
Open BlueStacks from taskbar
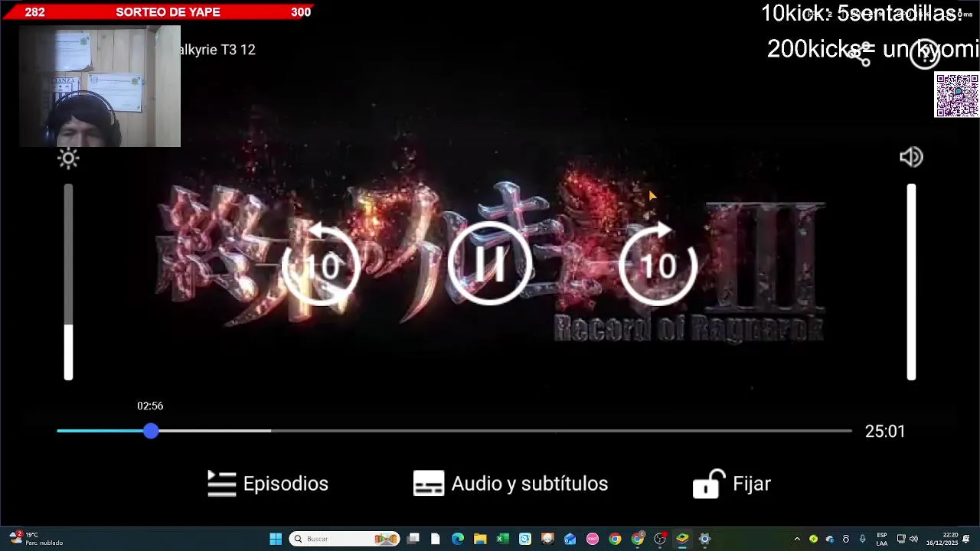(x=682, y=539)
